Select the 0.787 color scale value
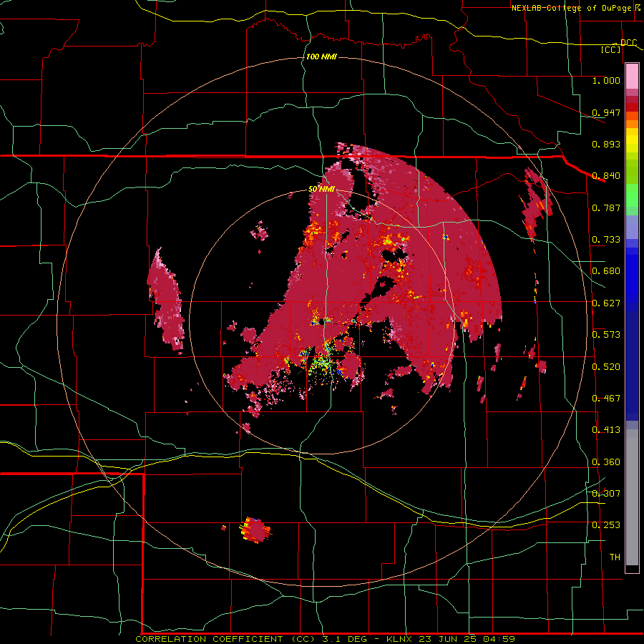Screen dimensions: 644x644 [606, 208]
